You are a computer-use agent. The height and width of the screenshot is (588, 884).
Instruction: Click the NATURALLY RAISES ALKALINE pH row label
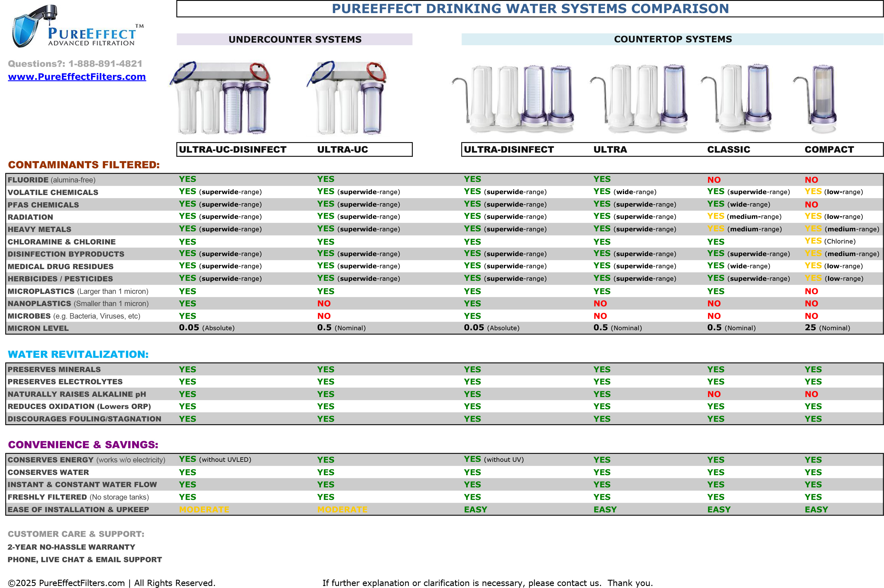(77, 394)
